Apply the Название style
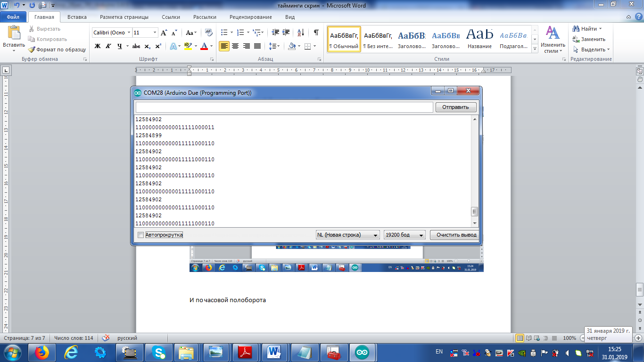The width and height of the screenshot is (644, 362). (480, 39)
